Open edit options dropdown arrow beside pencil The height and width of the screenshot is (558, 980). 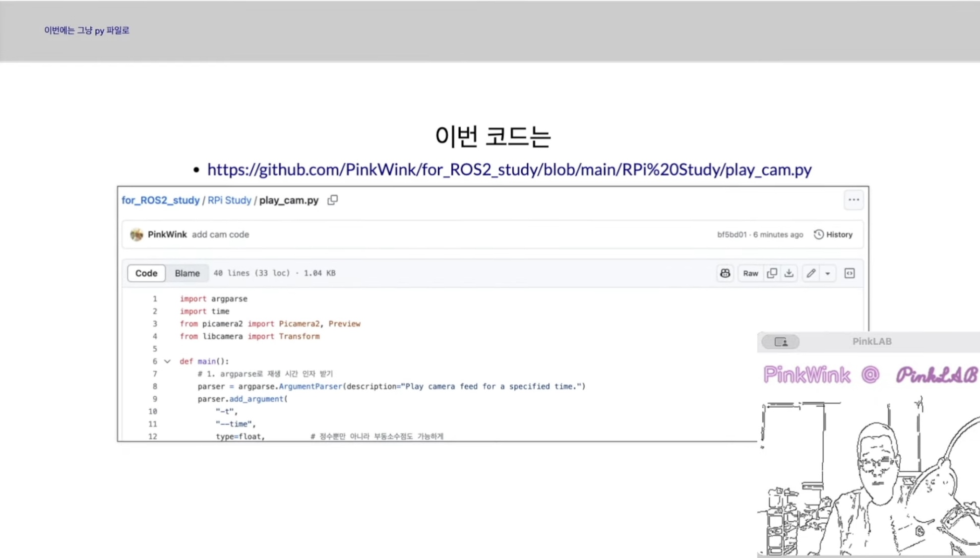click(x=828, y=273)
